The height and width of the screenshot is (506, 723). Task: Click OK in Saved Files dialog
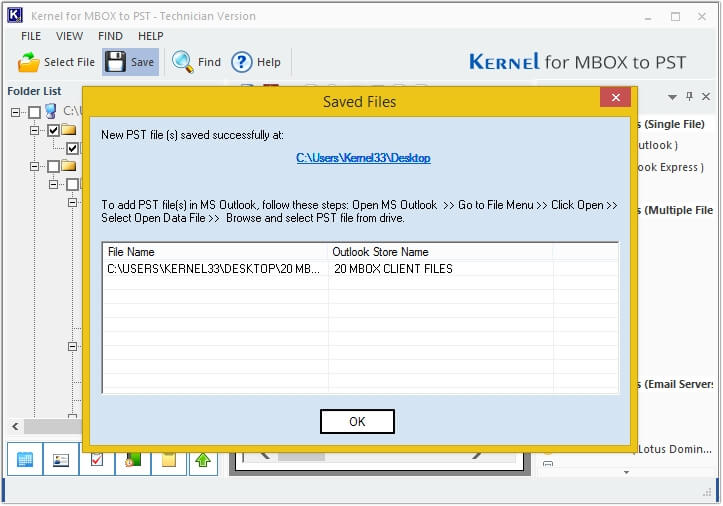[357, 422]
